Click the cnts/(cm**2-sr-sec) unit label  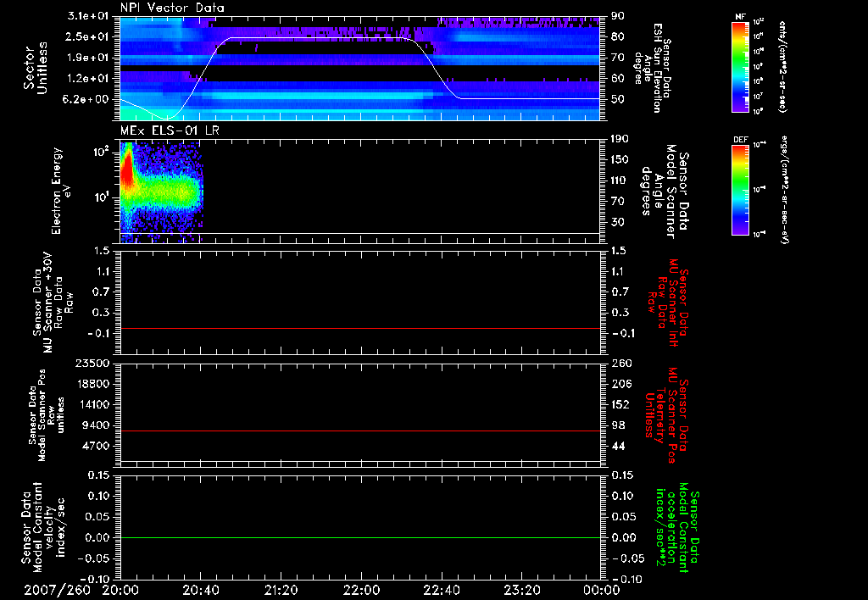[x=782, y=66]
